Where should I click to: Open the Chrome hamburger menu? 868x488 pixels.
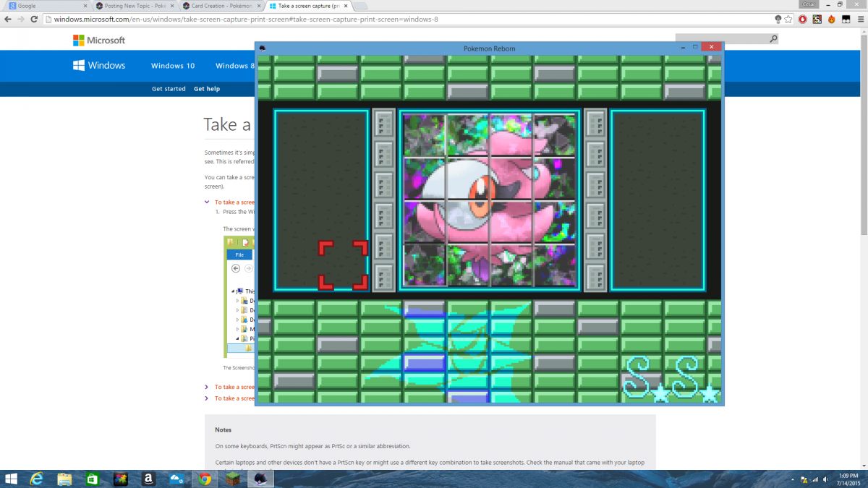pos(859,19)
